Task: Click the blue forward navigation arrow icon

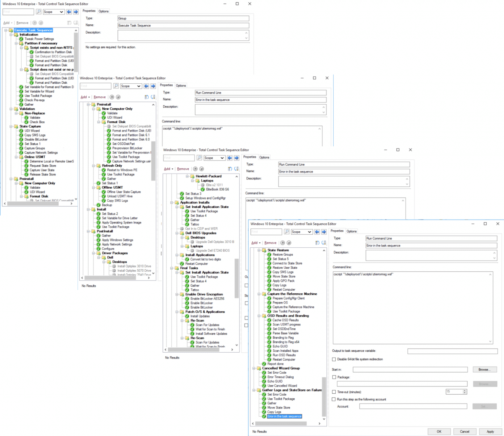Action: (x=324, y=232)
